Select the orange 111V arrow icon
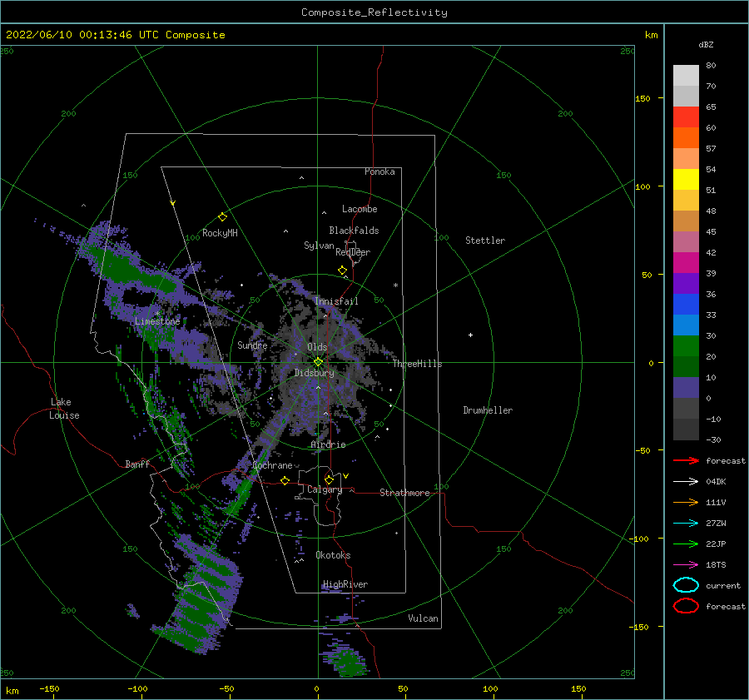This screenshot has height=700, width=749. click(x=686, y=502)
